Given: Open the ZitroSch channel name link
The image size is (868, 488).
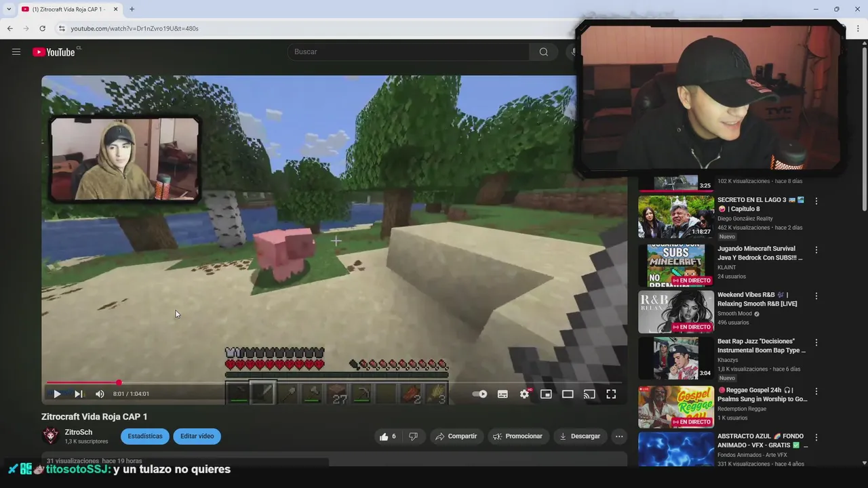Looking at the screenshot, I should [x=79, y=432].
